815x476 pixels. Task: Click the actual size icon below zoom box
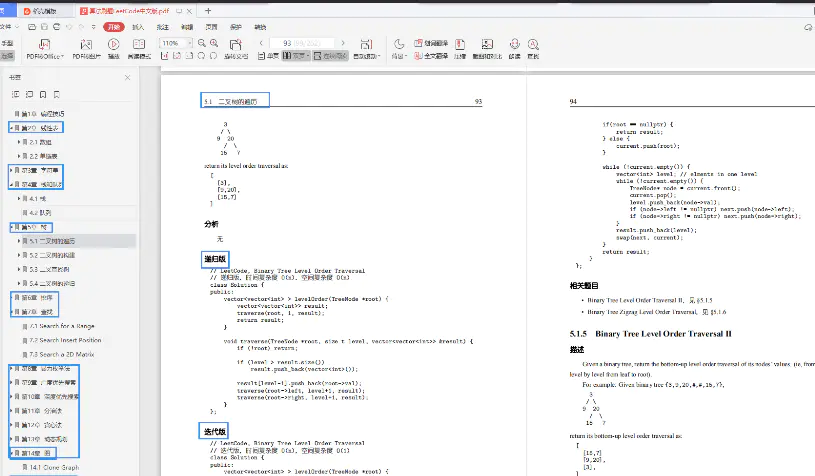point(164,56)
